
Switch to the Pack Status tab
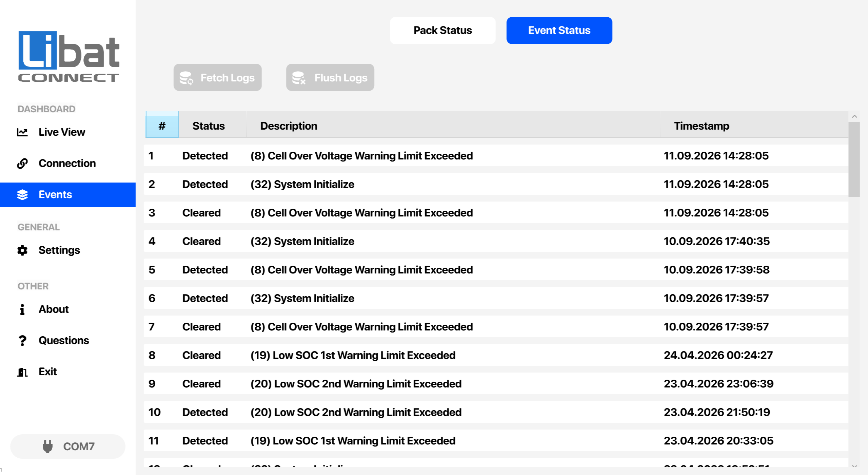(x=442, y=31)
